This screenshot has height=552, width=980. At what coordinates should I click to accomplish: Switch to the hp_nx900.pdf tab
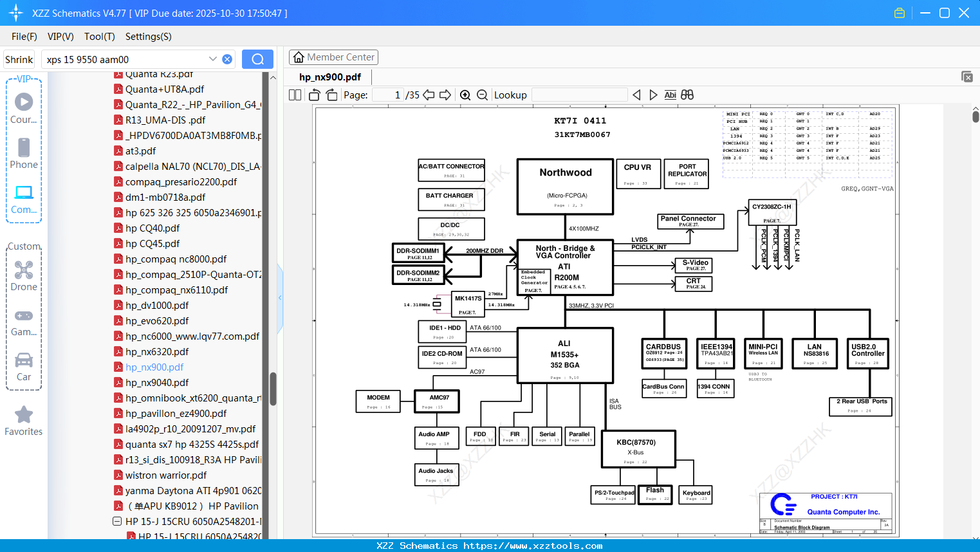(330, 77)
